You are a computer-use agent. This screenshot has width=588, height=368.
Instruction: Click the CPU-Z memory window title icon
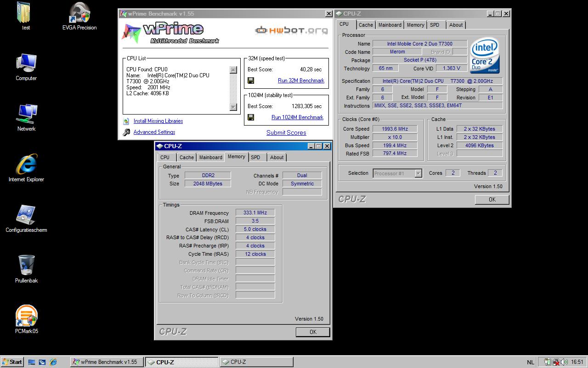coord(159,146)
